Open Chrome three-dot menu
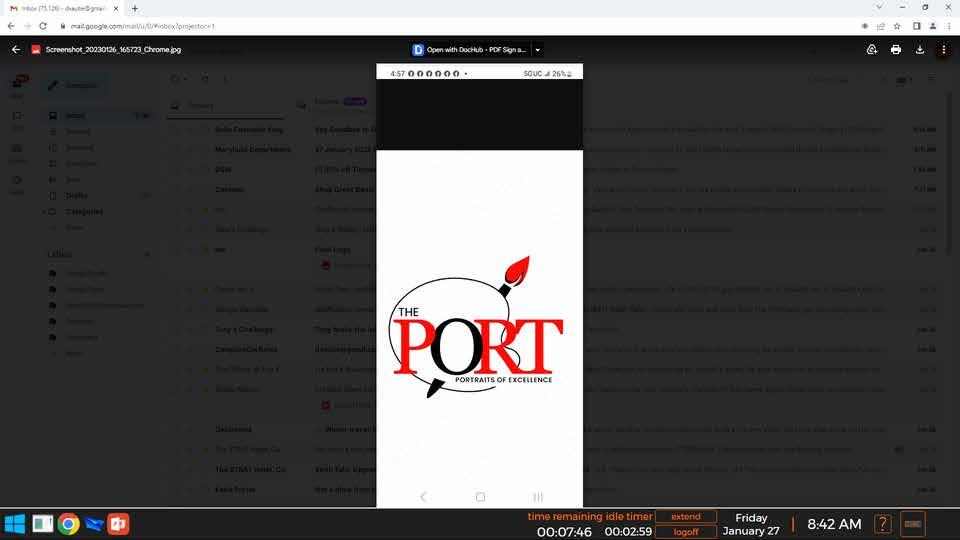 coord(949,26)
